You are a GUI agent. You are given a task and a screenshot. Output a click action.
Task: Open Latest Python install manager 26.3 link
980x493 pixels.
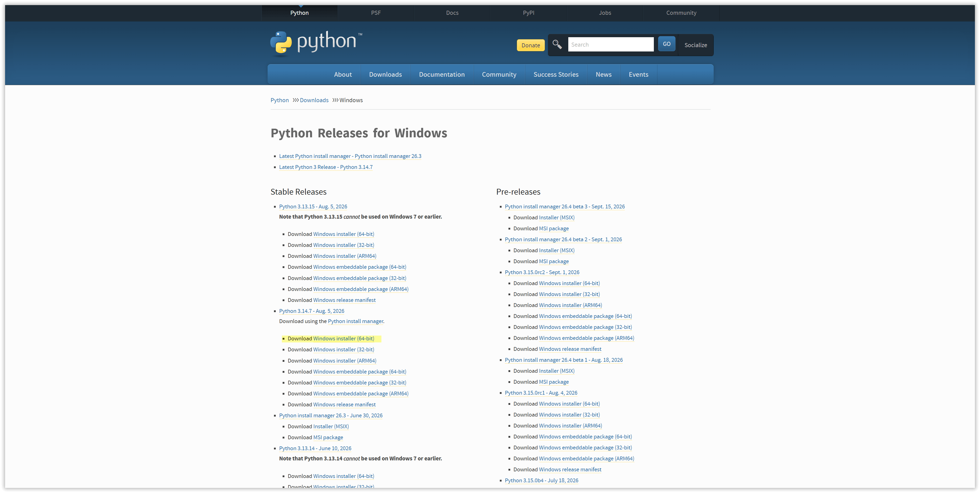pos(350,156)
